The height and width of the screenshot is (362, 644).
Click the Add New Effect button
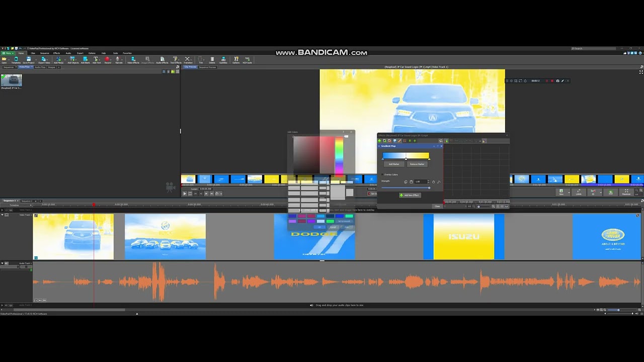click(410, 195)
